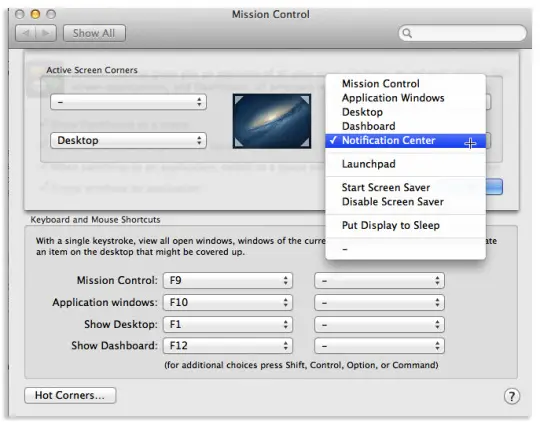Open Show Dashboard F12 key dropdown

pyautogui.click(x=228, y=346)
